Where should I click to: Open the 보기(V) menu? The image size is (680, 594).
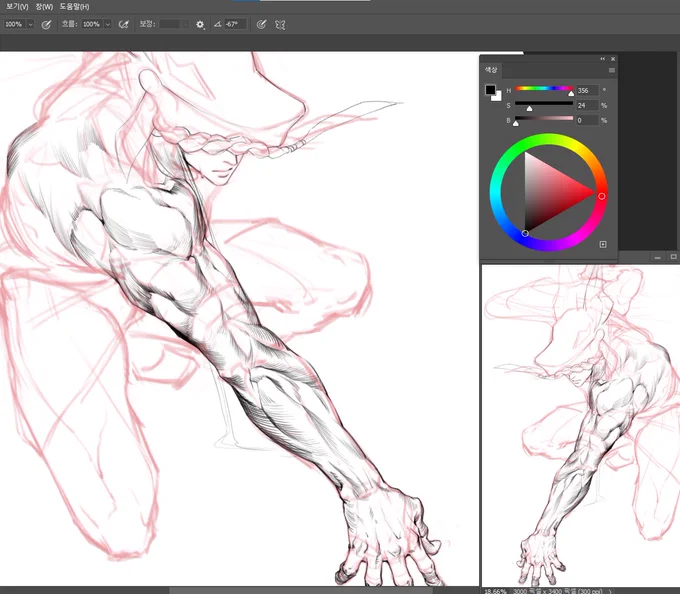click(17, 7)
